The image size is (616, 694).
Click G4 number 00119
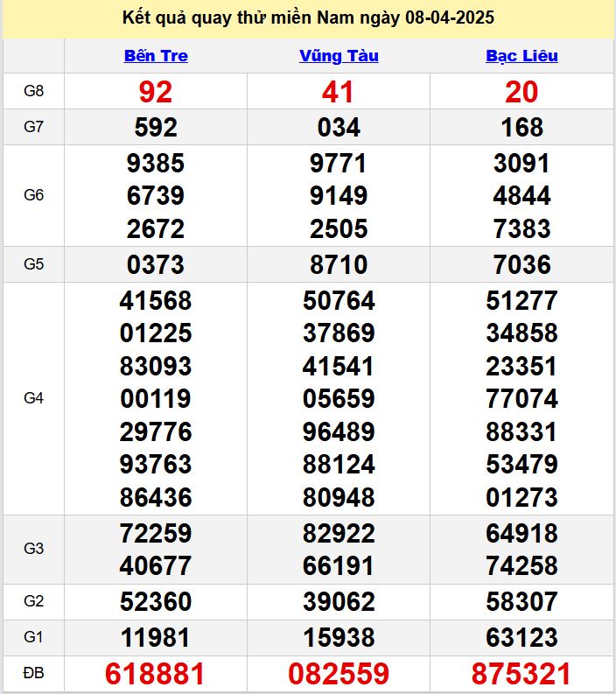(156, 398)
